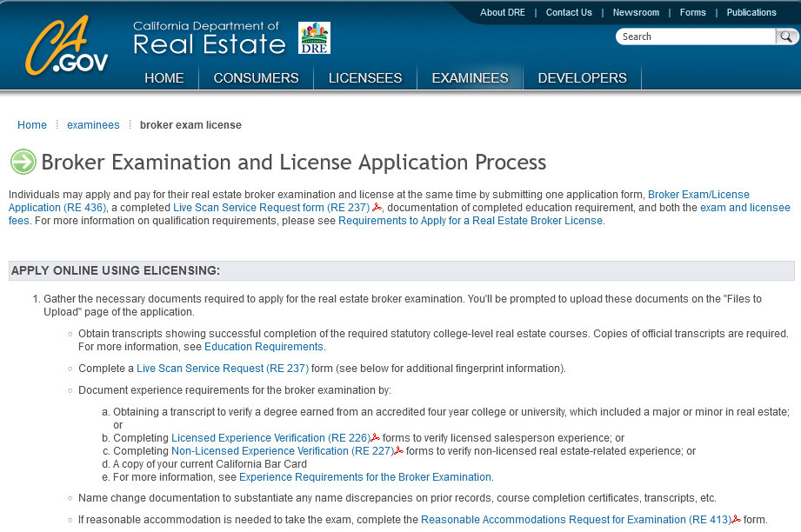801x532 pixels.
Task: Switch to the LICENSEES tab
Action: [364, 77]
